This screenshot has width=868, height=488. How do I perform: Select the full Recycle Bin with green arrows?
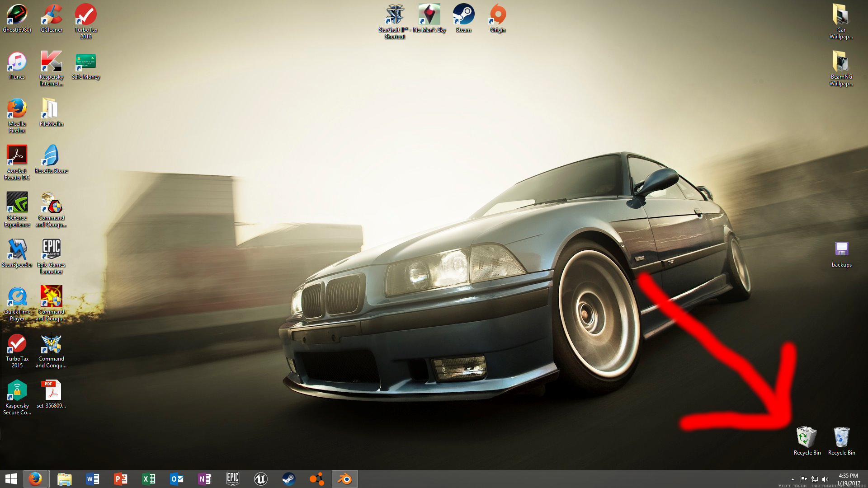(807, 441)
